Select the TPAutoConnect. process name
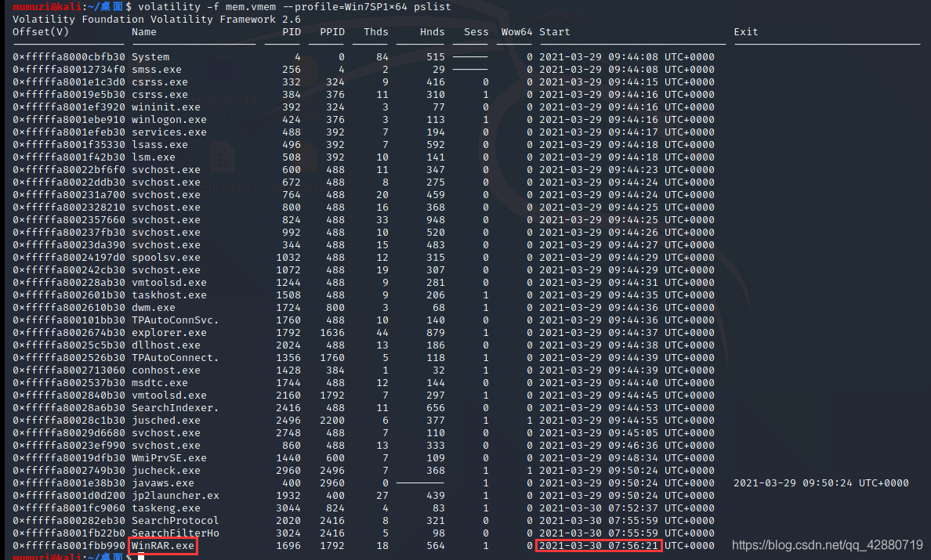 click(176, 357)
